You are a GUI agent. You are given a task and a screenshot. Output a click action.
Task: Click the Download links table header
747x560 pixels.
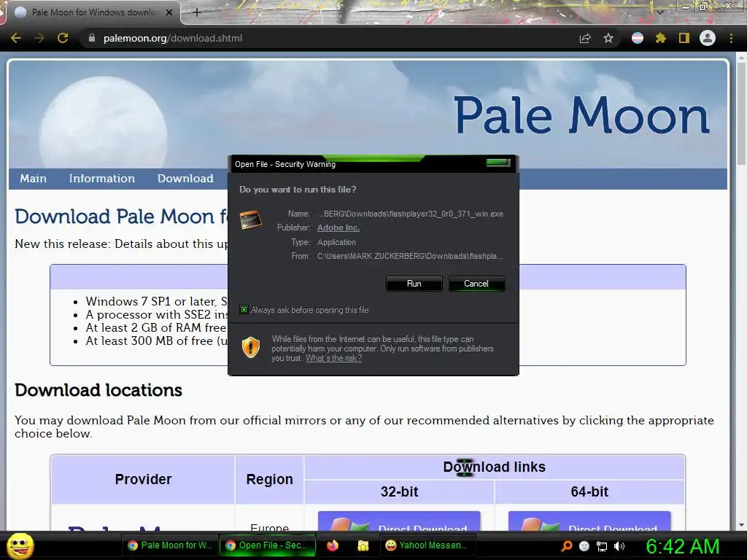tap(495, 467)
